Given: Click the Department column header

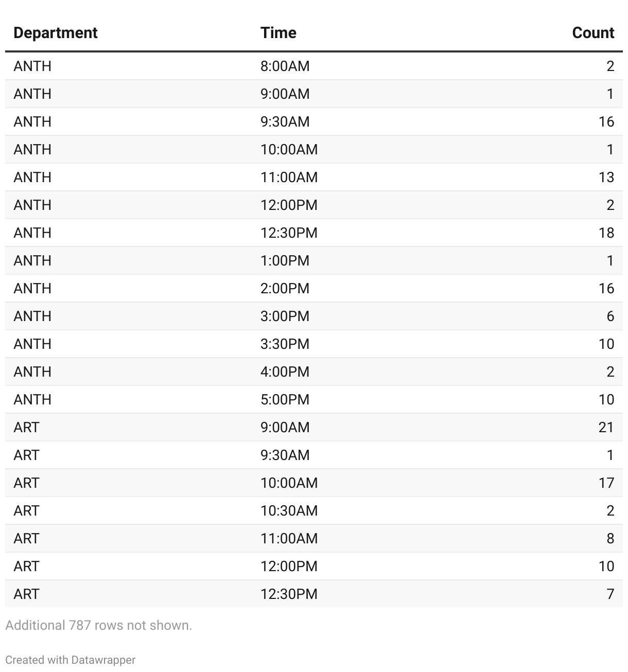Looking at the screenshot, I should point(56,33).
